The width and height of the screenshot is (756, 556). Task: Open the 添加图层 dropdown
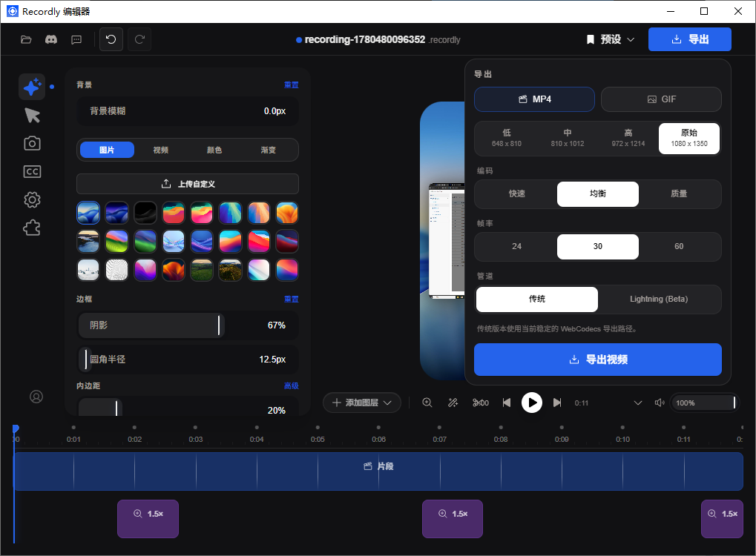click(x=361, y=403)
